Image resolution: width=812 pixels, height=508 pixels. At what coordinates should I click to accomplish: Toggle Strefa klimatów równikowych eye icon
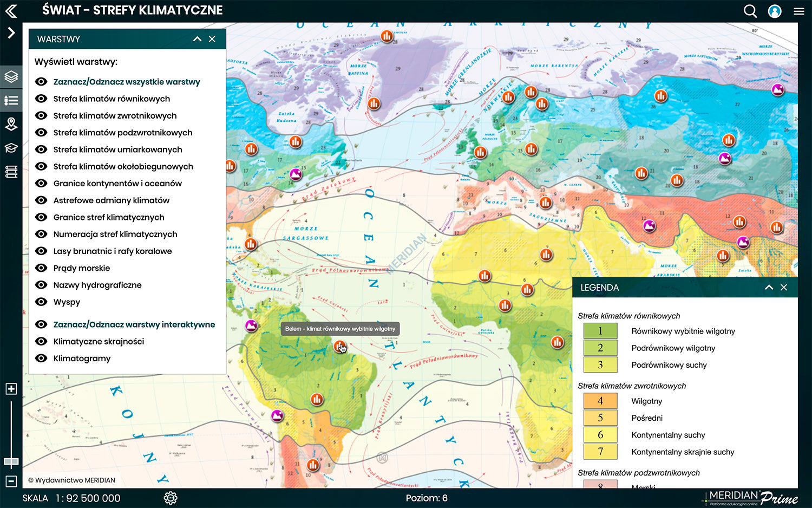[x=41, y=99]
